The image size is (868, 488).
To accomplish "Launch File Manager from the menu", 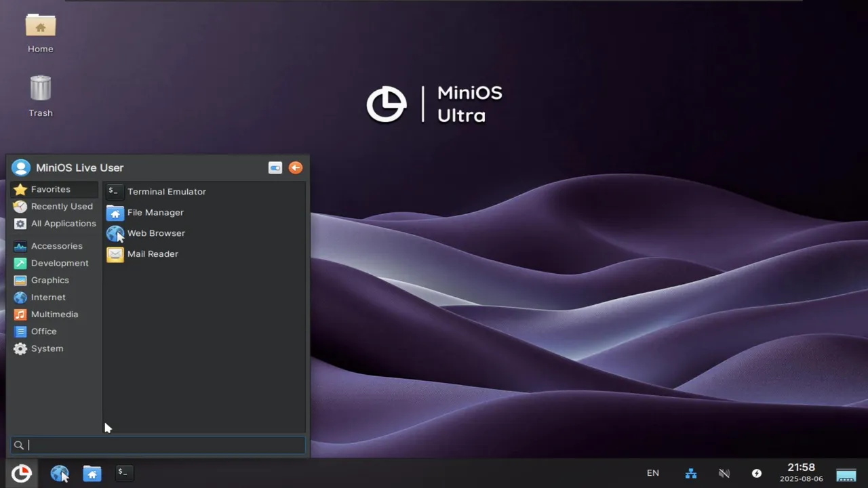I will pyautogui.click(x=204, y=213).
